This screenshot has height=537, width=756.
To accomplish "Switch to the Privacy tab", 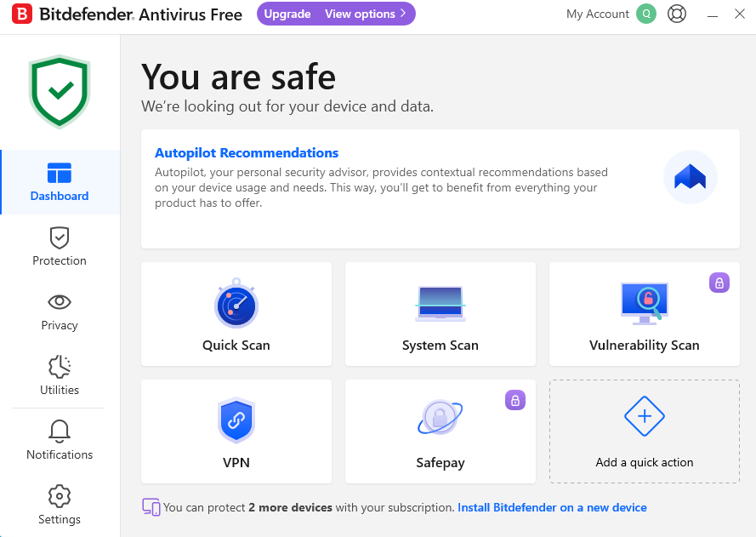I will (60, 311).
